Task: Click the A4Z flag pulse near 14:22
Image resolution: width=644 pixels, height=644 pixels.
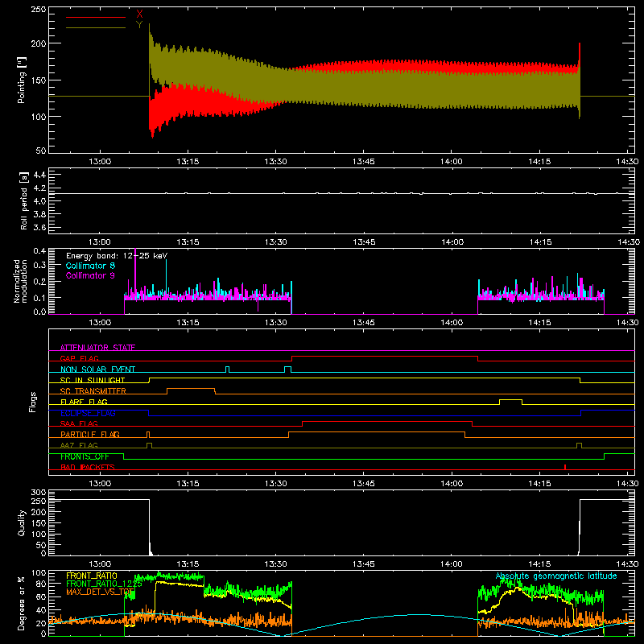Action: [579, 445]
